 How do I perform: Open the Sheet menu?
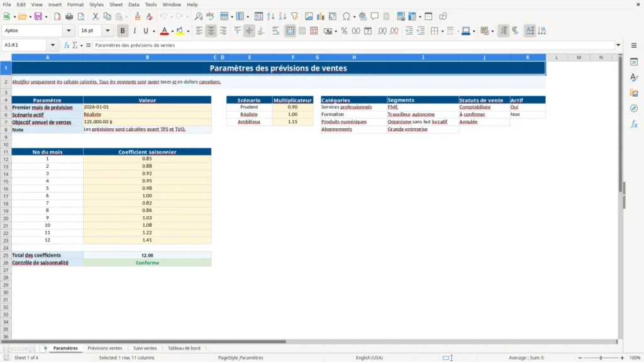(116, 4)
